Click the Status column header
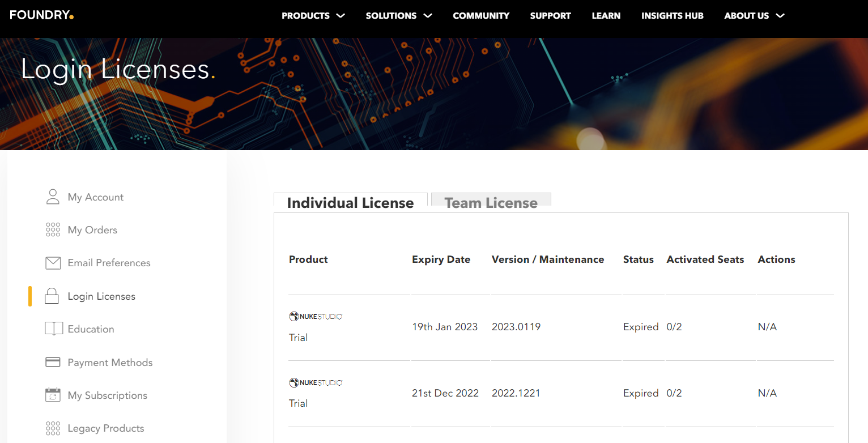 (638, 259)
